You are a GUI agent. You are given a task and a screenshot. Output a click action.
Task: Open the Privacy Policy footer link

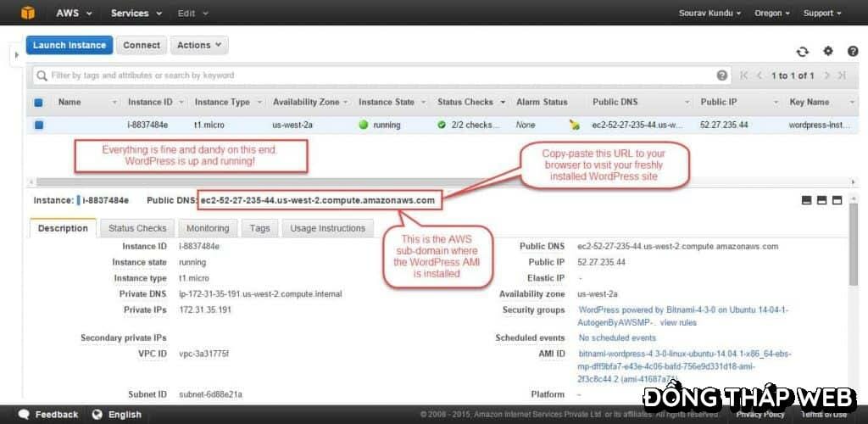(x=760, y=415)
